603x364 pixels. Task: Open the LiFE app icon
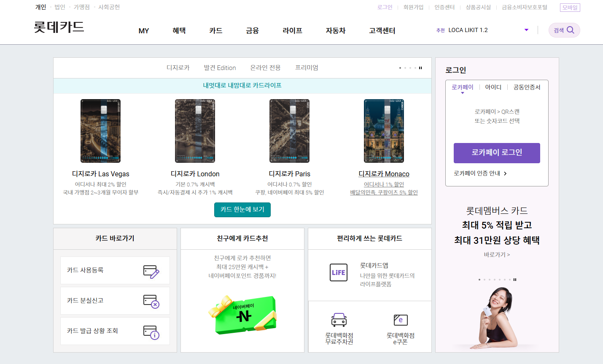[x=339, y=272]
